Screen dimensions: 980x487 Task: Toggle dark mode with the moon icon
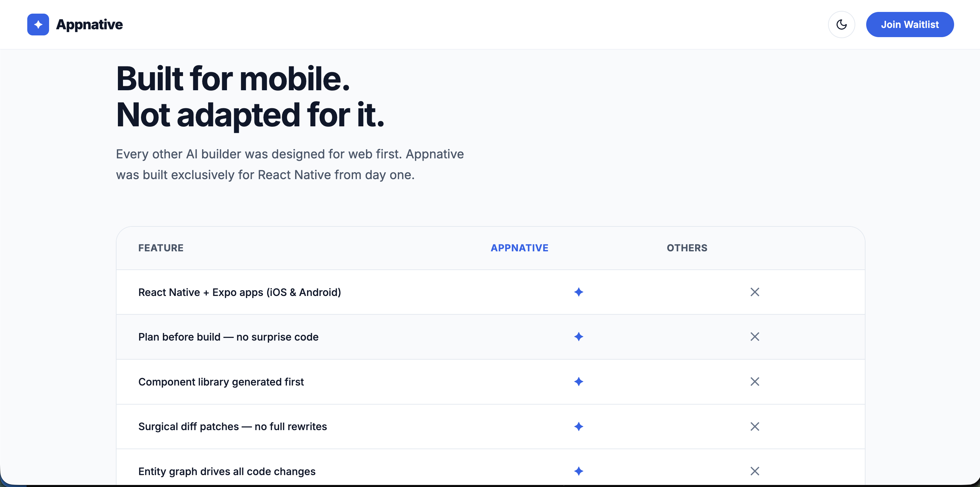point(842,24)
